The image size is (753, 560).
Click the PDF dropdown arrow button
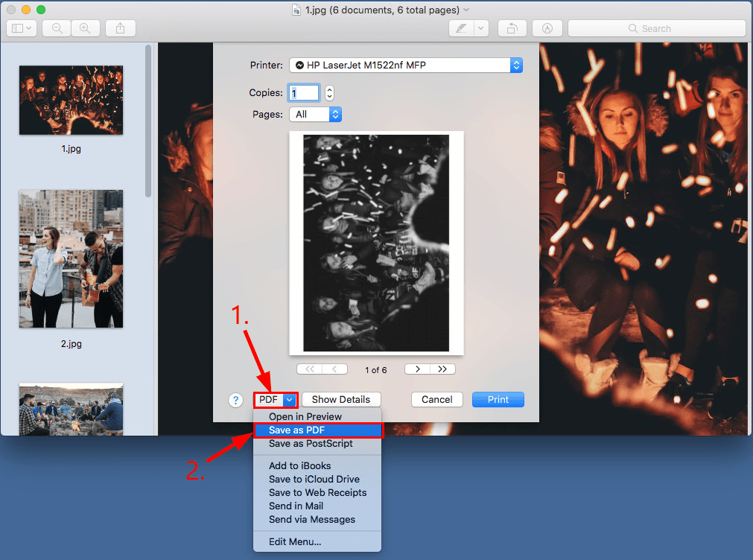click(x=290, y=400)
